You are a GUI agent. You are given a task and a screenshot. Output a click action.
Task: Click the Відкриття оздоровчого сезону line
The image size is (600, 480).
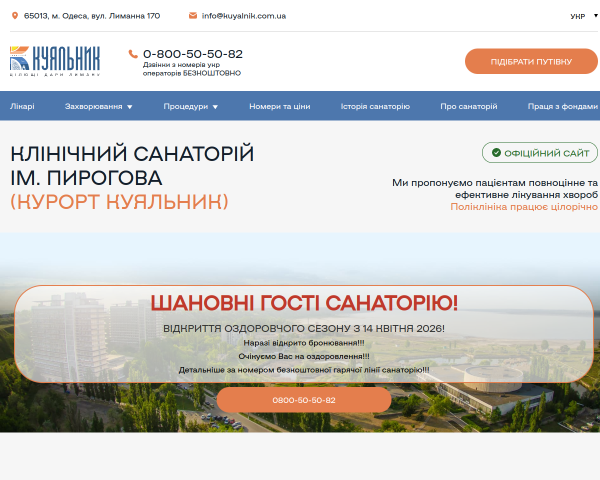click(304, 328)
